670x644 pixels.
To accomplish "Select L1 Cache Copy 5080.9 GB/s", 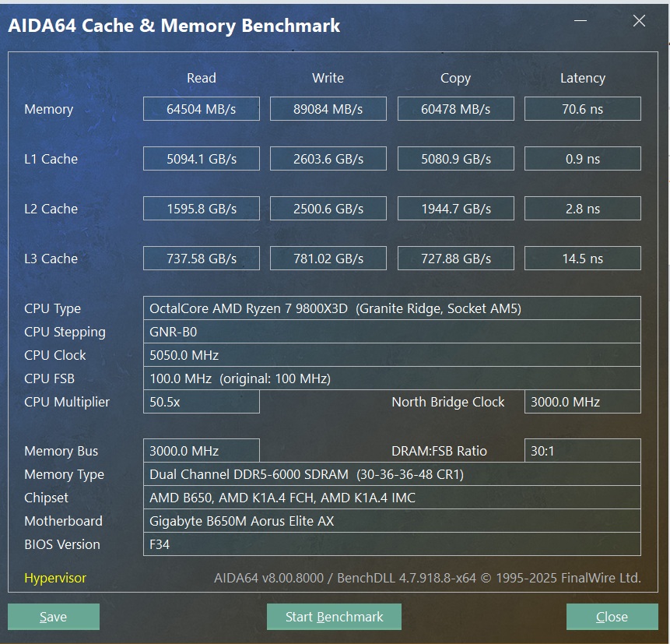I will 455,159.
